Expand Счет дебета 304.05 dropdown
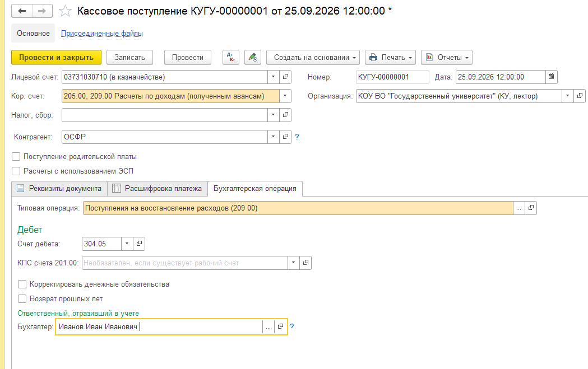588x369 pixels. coord(127,244)
